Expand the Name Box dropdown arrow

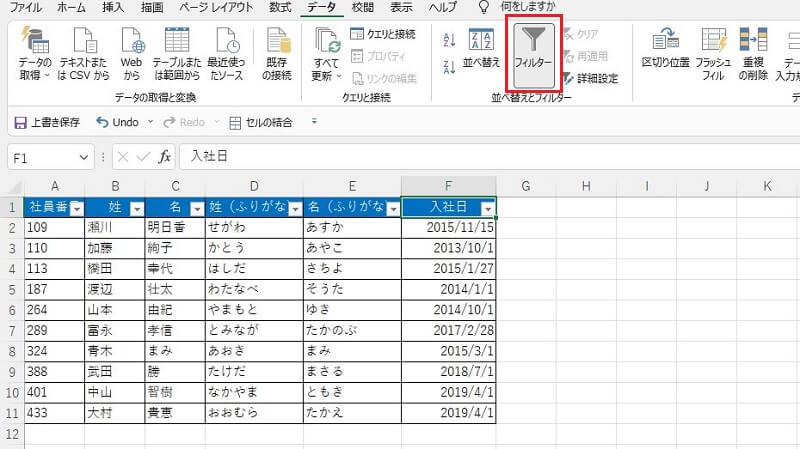tap(84, 158)
